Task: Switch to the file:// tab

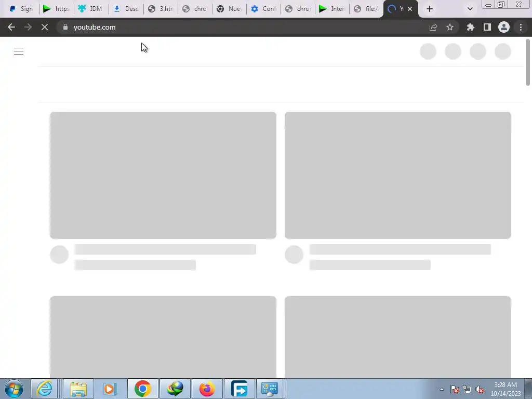Action: [366, 9]
